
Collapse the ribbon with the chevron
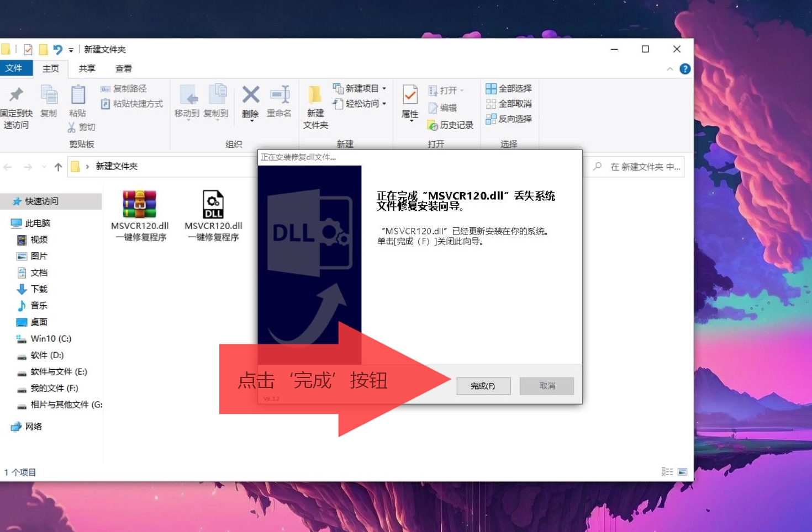669,69
